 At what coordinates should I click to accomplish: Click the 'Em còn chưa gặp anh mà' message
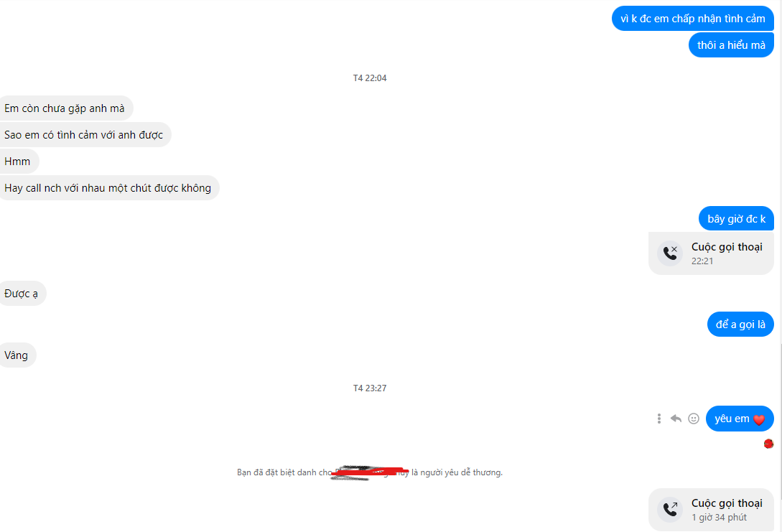click(x=65, y=108)
